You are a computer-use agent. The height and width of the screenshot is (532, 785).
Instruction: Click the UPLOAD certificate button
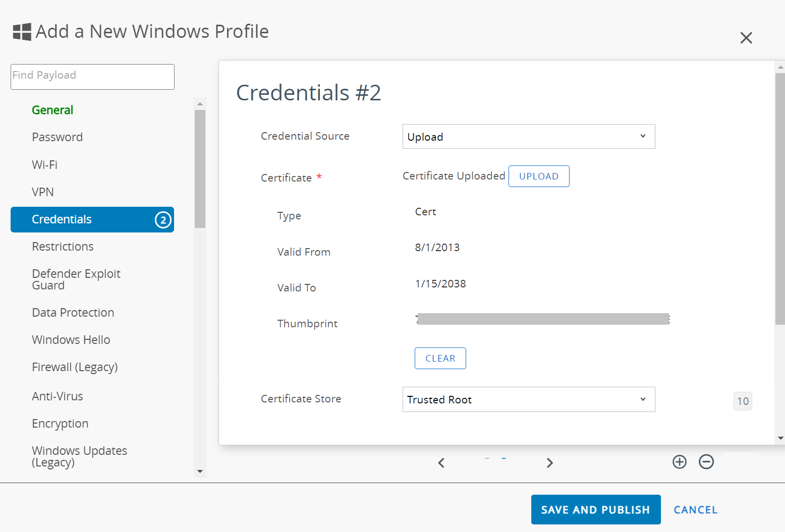click(538, 176)
